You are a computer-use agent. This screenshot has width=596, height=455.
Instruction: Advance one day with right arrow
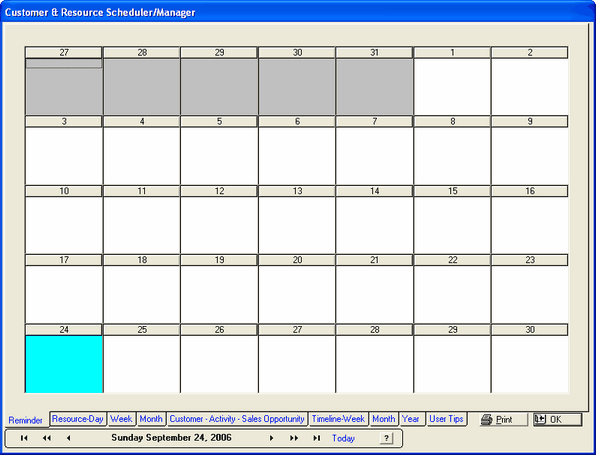tap(271, 438)
